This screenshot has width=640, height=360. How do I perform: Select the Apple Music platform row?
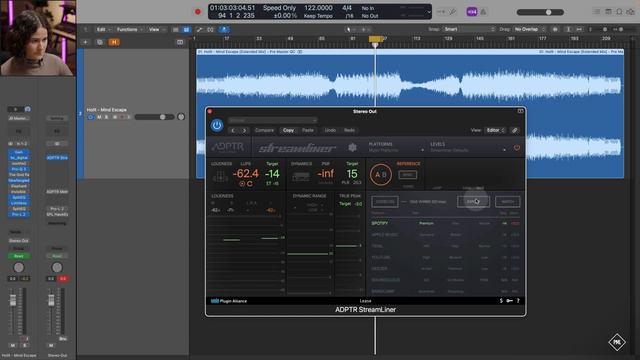445,235
